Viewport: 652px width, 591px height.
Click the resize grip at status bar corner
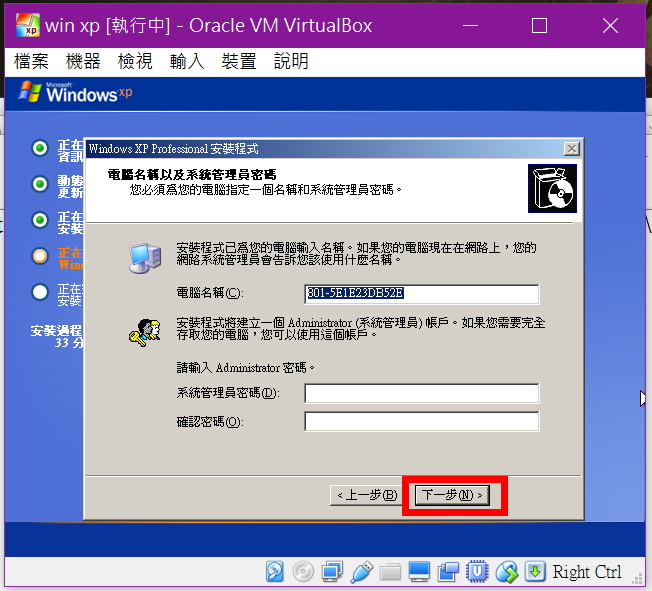point(637,579)
